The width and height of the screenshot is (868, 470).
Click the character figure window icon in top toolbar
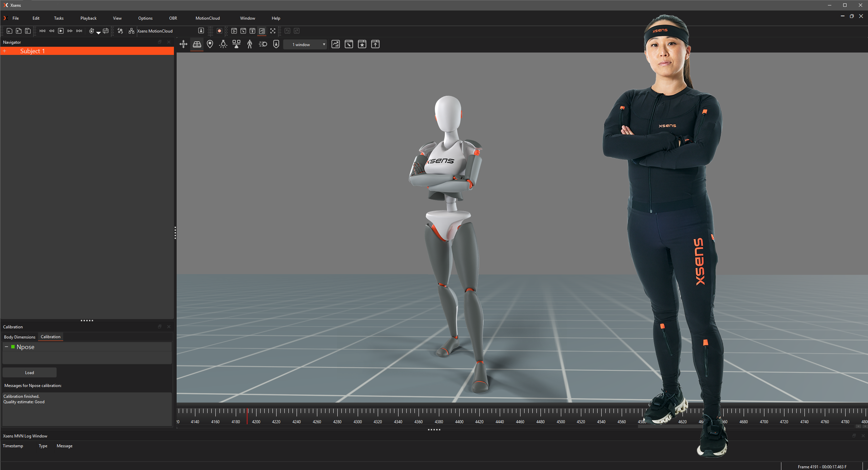(x=252, y=31)
